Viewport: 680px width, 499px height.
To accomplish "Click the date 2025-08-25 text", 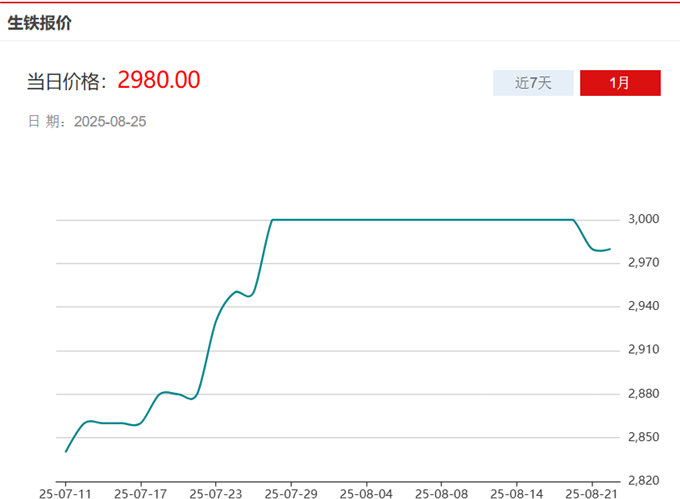I will click(110, 121).
